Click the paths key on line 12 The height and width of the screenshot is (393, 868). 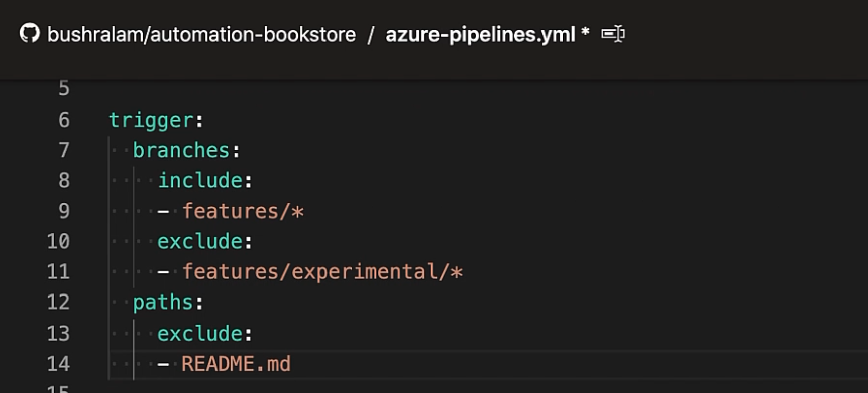coord(163,303)
